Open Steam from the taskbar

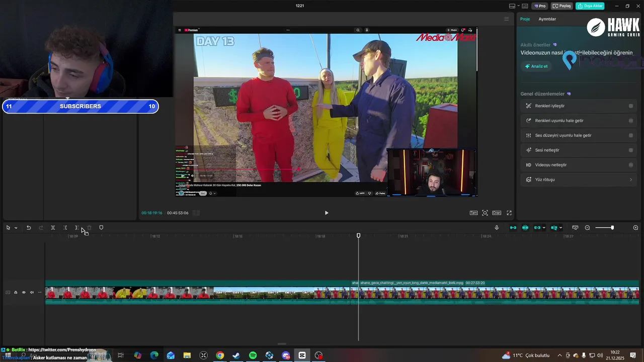click(x=236, y=355)
